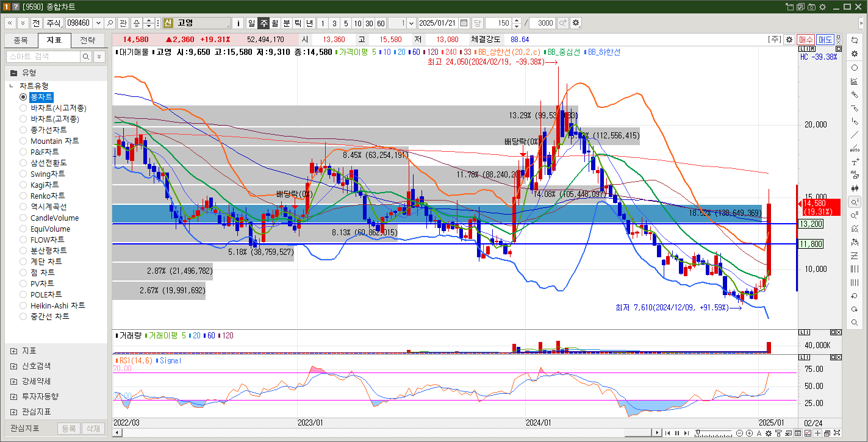
Task: Select Mountain 차트 option
Action: (49, 141)
